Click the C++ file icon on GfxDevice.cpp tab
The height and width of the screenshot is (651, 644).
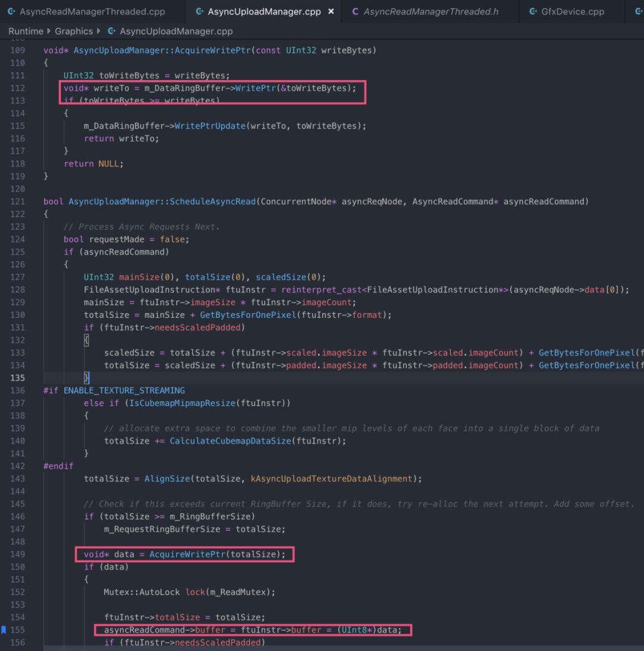[x=533, y=11]
